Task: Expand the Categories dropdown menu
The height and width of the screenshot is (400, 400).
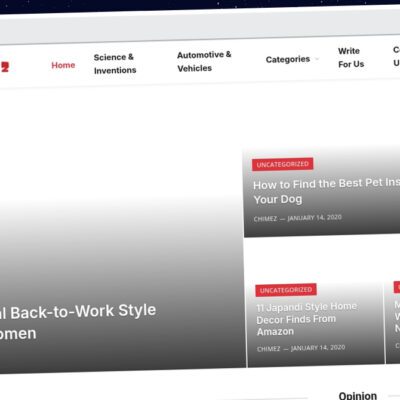Action: click(x=292, y=59)
